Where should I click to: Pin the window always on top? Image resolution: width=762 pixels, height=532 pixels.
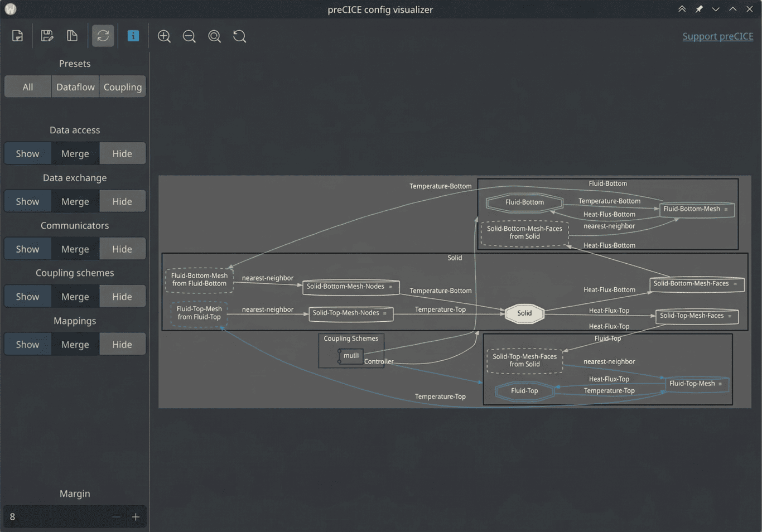point(698,9)
